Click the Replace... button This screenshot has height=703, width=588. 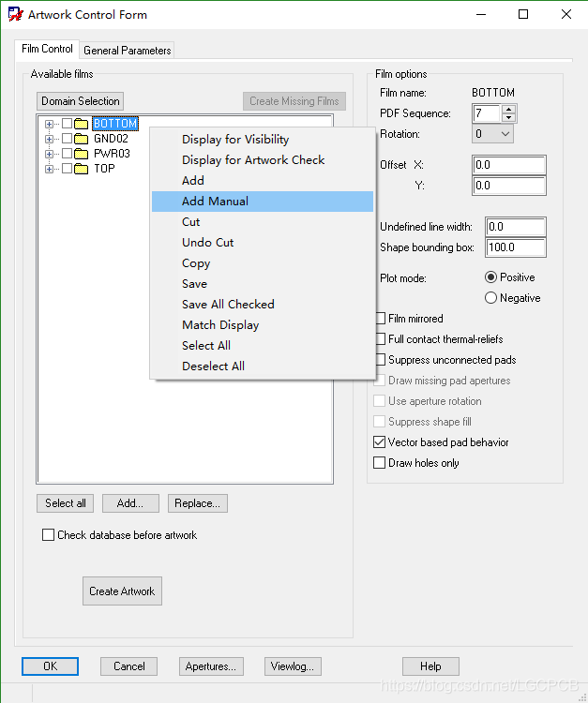[198, 503]
